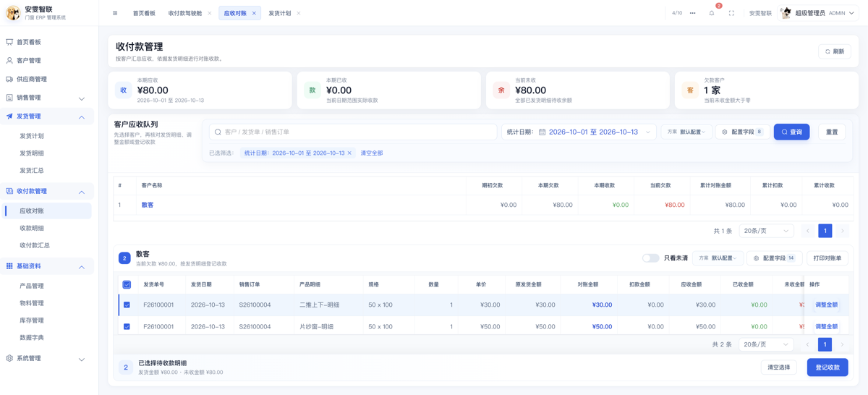The height and width of the screenshot is (395, 868).
Task: Switch to the 首页看板 tab
Action: pyautogui.click(x=144, y=13)
